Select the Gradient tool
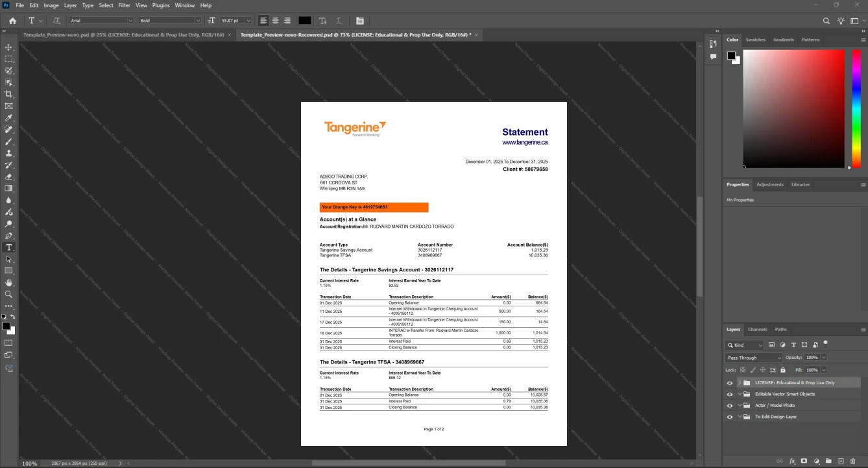The image size is (868, 468). tap(8, 188)
